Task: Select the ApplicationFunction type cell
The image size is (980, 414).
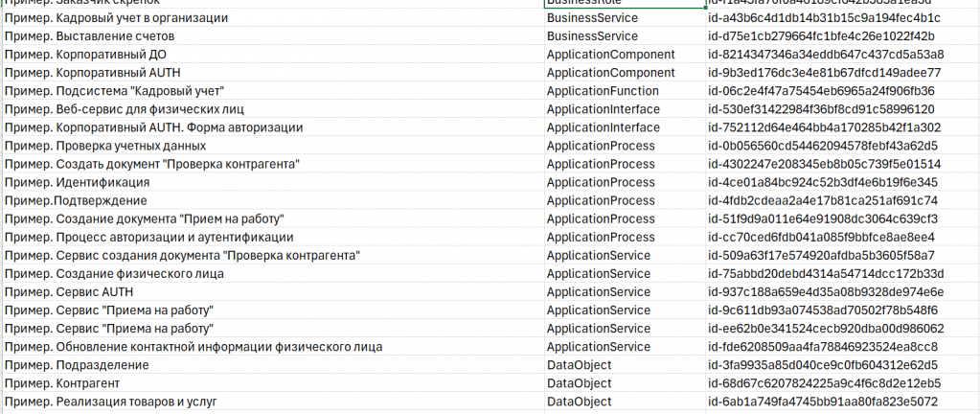Action: point(603,91)
